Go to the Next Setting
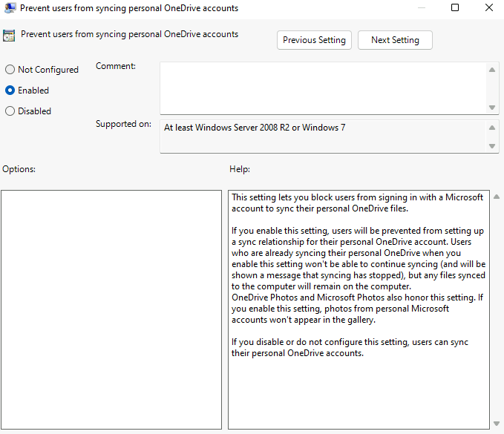This screenshot has width=504, height=434. coord(395,40)
